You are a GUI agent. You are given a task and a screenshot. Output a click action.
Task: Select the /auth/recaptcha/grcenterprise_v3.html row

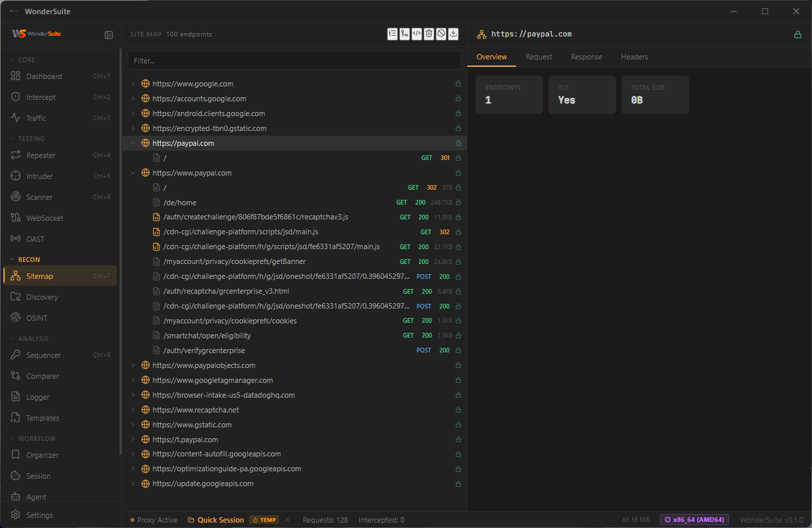pyautogui.click(x=295, y=291)
